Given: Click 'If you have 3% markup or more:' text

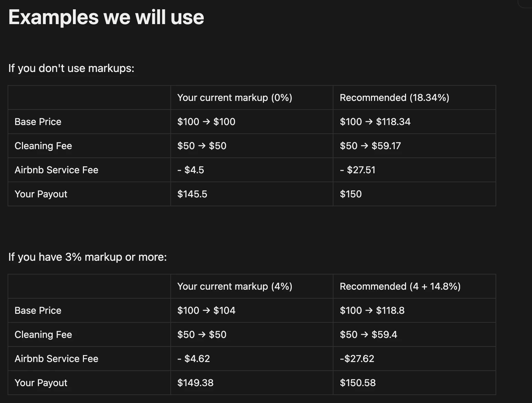Looking at the screenshot, I should point(87,257).
